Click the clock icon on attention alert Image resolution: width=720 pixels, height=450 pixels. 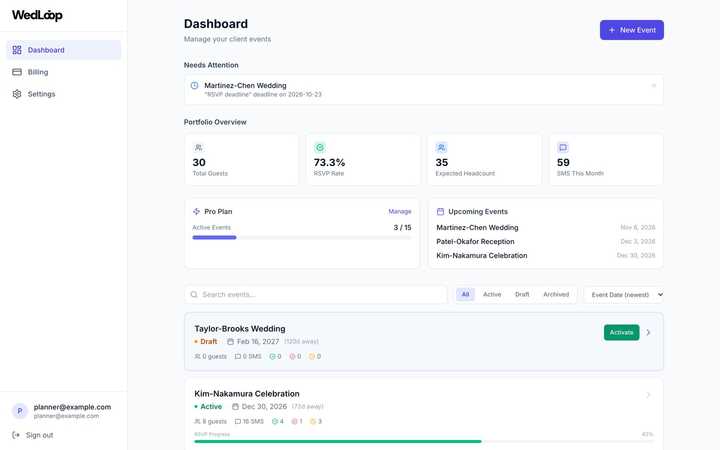click(194, 85)
